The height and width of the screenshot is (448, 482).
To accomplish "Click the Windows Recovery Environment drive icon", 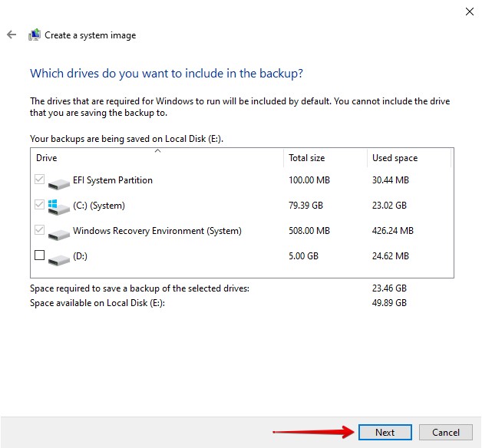I will (58, 234).
